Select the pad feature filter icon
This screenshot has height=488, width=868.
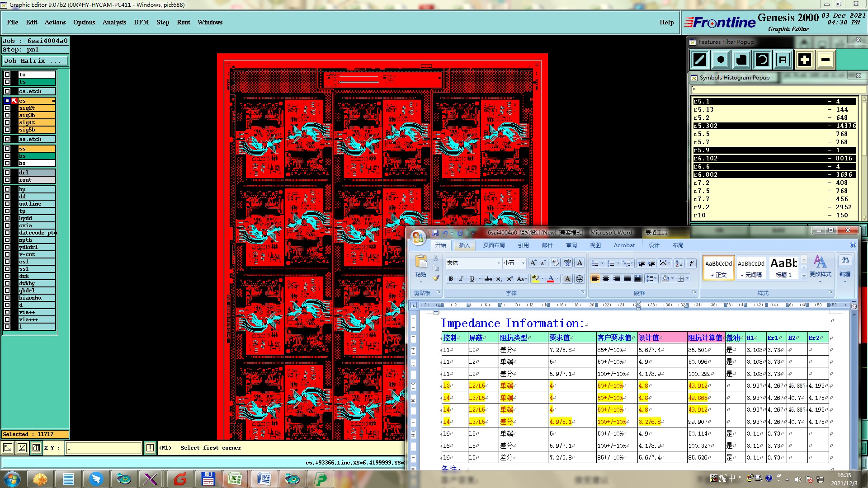pos(721,60)
